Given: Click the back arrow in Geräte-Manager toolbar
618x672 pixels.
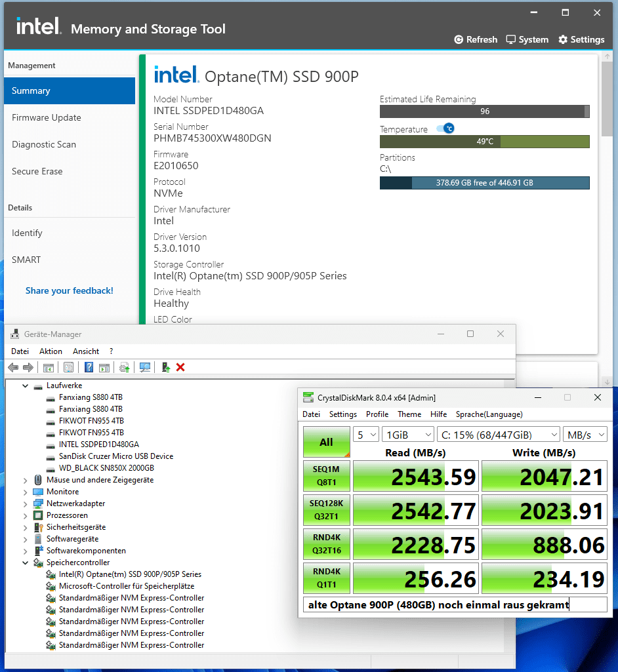Looking at the screenshot, I should (x=13, y=367).
